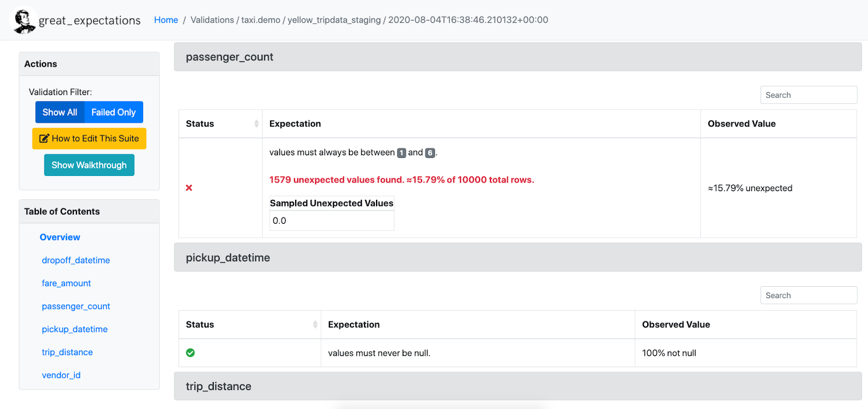
Task: Click the red failed status X icon
Action: pyautogui.click(x=189, y=188)
